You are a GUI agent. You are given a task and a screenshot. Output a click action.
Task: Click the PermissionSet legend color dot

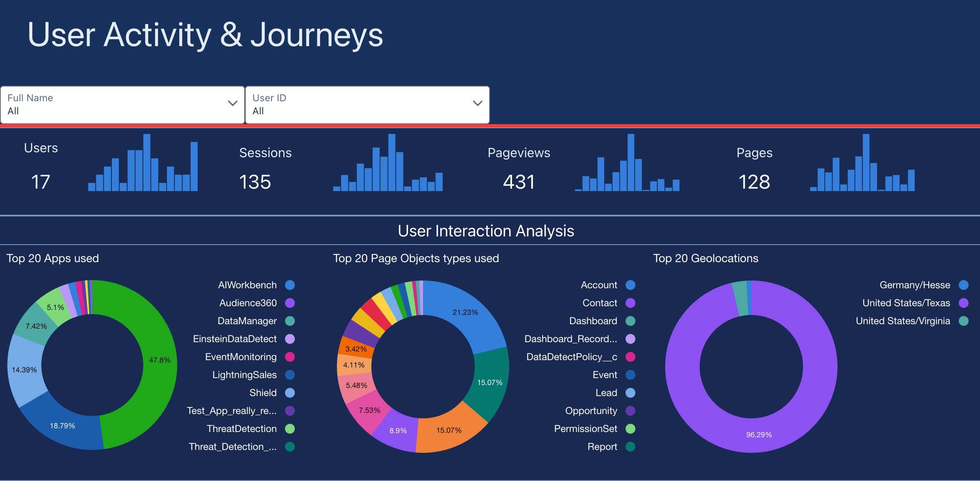pyautogui.click(x=630, y=429)
